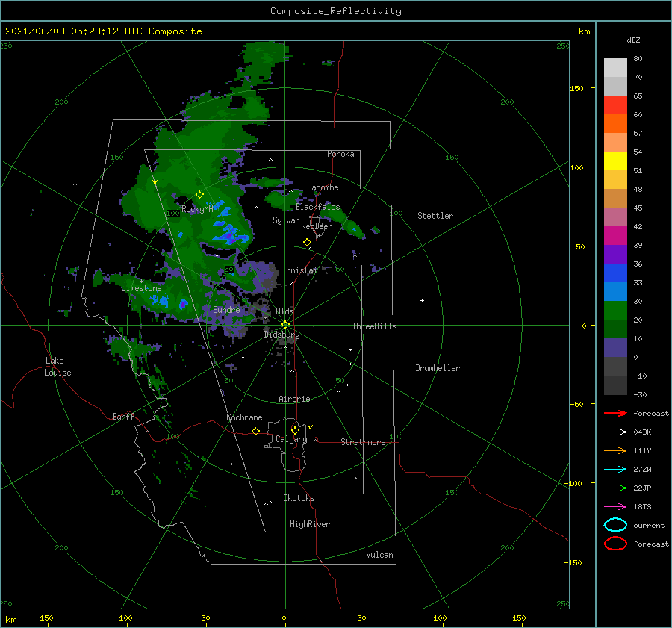Click the yellow diamond marker near RockyMH
This screenshot has height=628, width=672.
199,195
